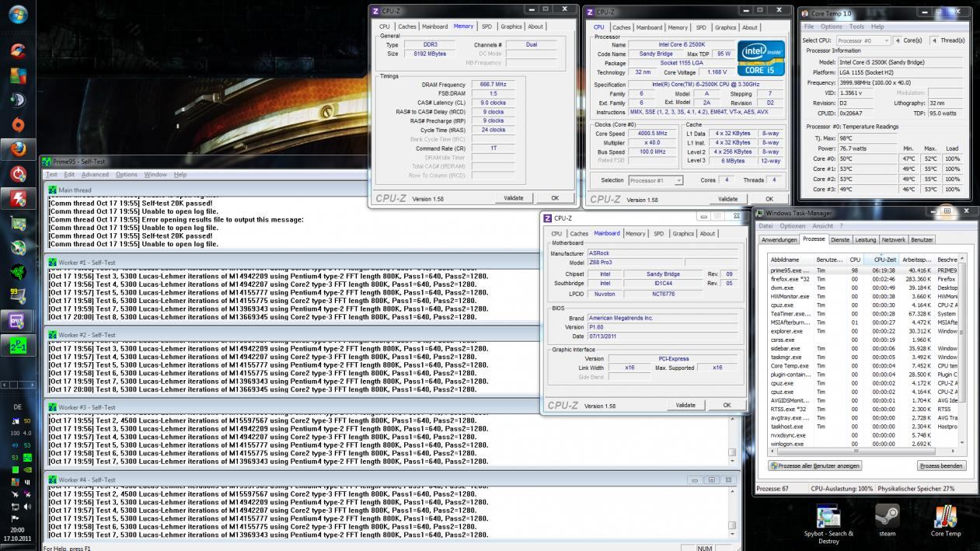The width and height of the screenshot is (980, 551).
Task: Open the green Razer taskbar icon
Action: pyautogui.click(x=18, y=271)
